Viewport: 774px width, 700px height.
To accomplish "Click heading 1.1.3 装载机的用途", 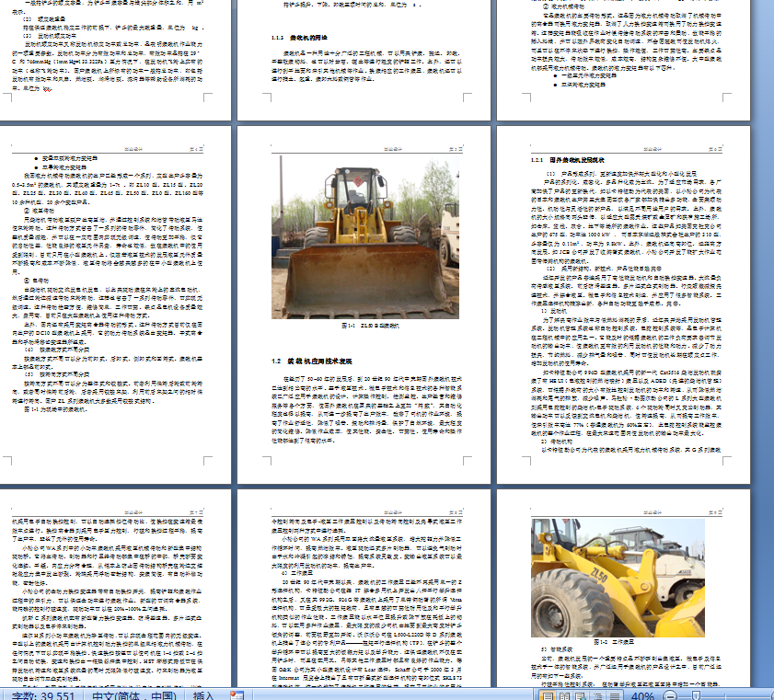I will click(299, 38).
